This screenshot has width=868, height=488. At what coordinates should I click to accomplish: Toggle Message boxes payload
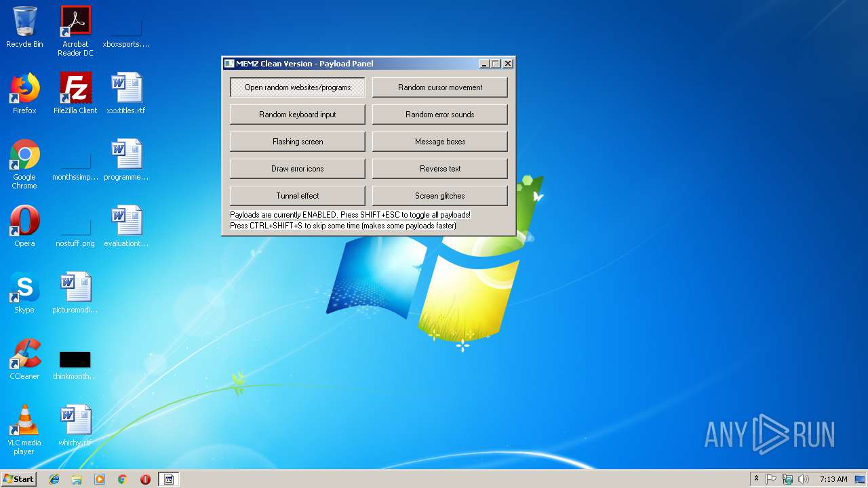[x=440, y=142]
